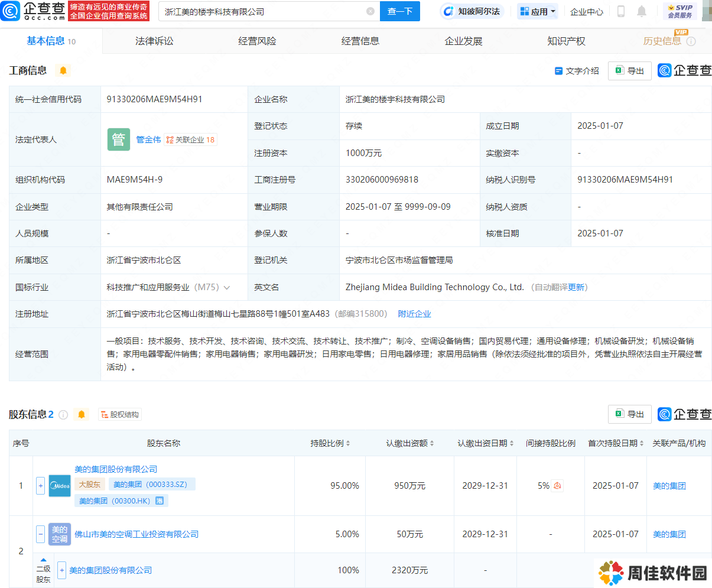712x588 pixels.
Task: Select Midea logo in shareholder row 1
Action: pos(60,486)
